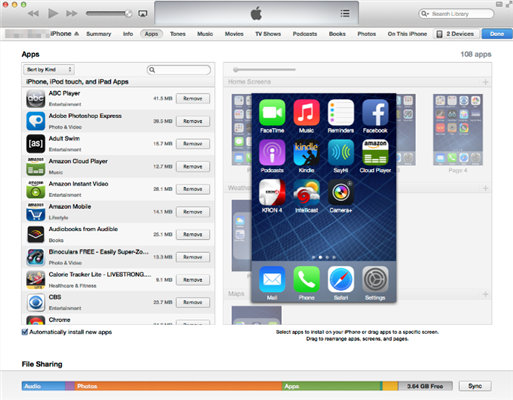Remove the Amazon Cloud Player app

pos(193,166)
